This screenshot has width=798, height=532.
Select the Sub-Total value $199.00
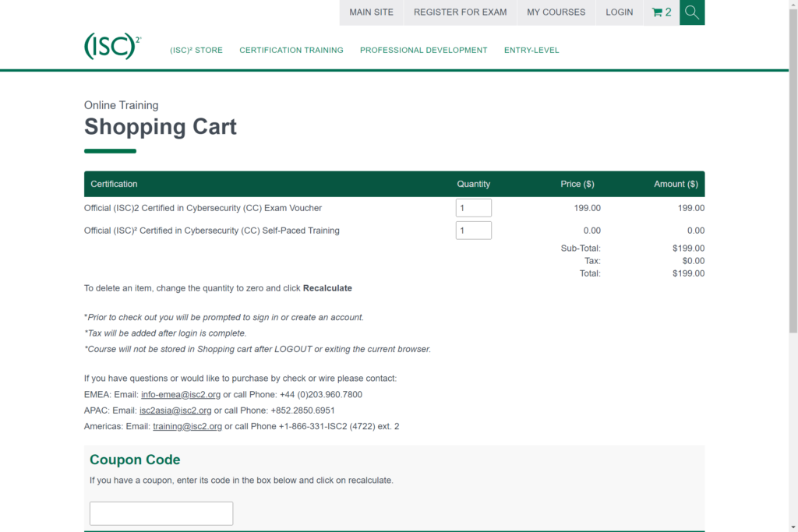pos(688,248)
